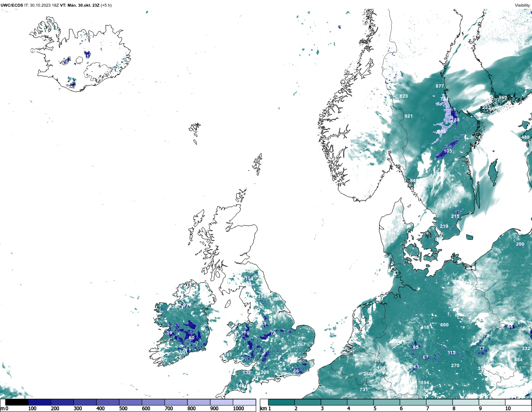Select the 'VT: Mán. 30.okt. 23Z' valid time text

(x=80, y=5)
